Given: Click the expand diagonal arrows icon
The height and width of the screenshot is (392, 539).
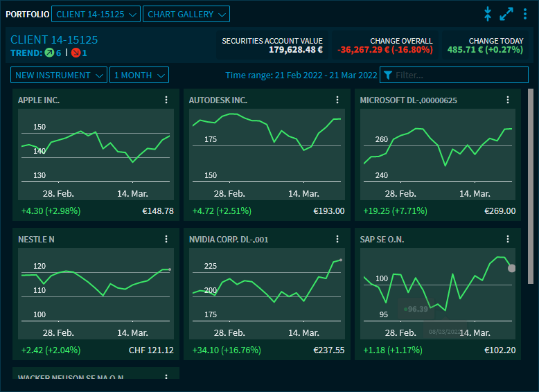Looking at the screenshot, I should (506, 14).
